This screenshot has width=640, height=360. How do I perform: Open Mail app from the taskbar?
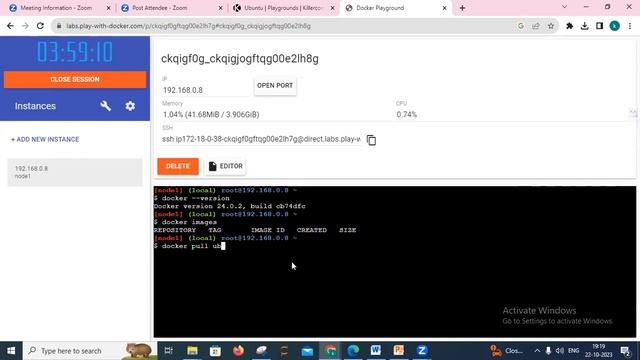point(307,351)
